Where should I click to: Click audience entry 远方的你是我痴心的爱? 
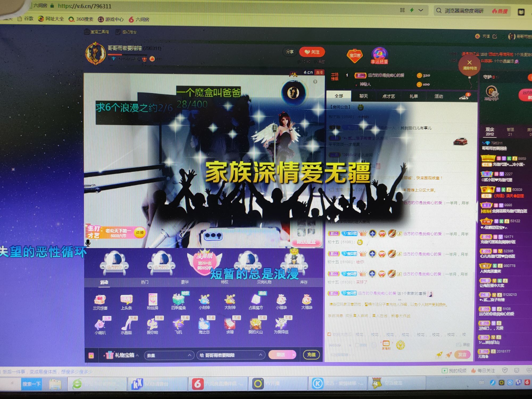(x=496, y=311)
